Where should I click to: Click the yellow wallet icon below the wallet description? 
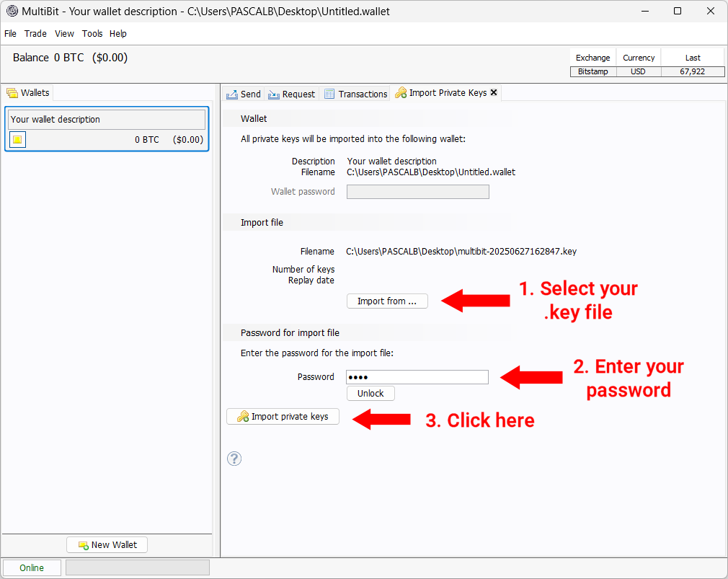(17, 139)
